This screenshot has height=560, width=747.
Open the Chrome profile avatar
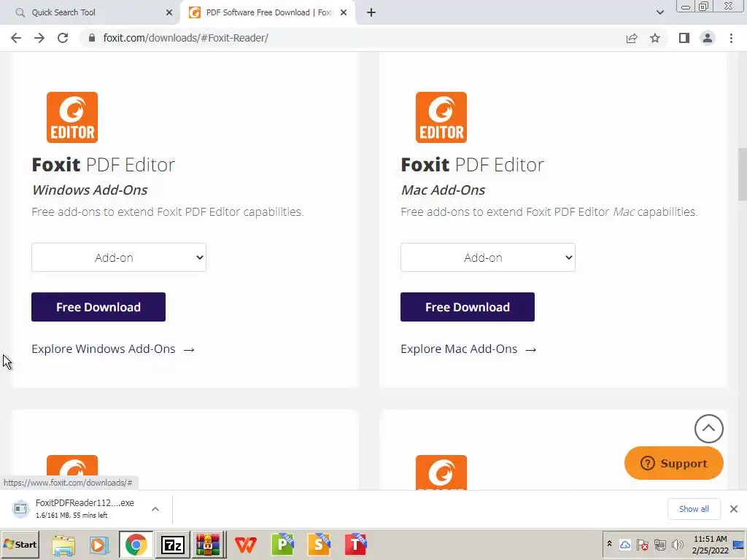click(x=708, y=38)
